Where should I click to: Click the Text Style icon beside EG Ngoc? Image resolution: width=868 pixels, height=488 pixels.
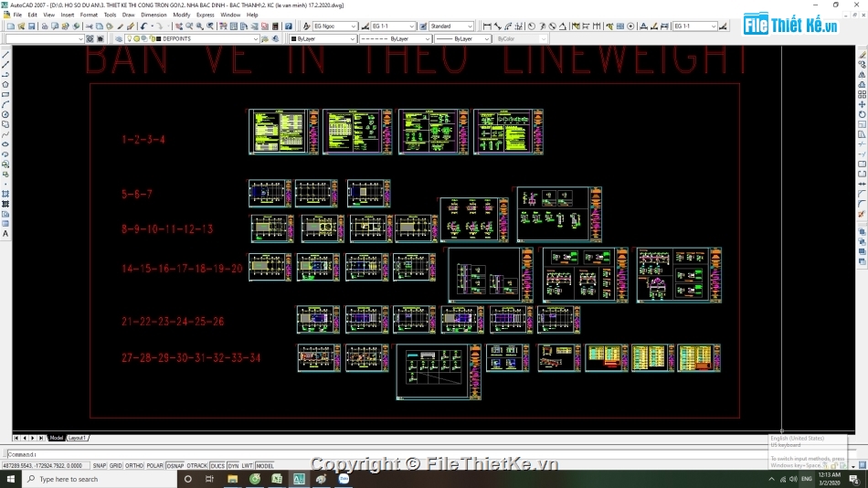coord(306,26)
